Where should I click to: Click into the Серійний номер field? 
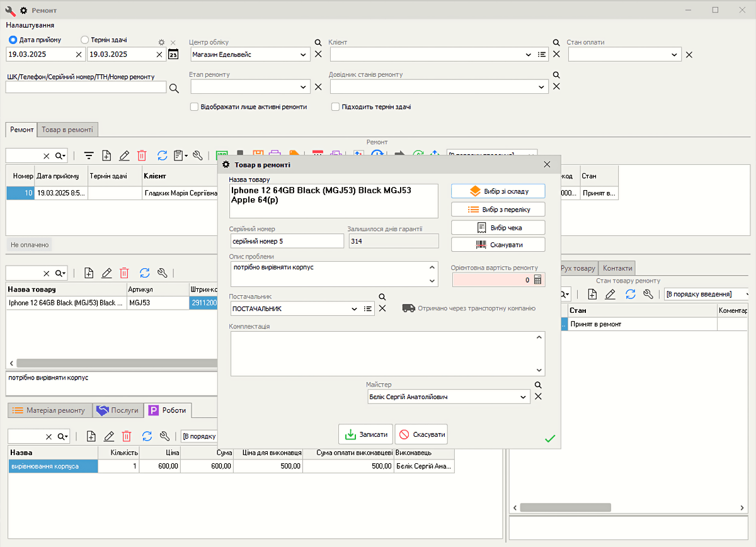point(287,241)
